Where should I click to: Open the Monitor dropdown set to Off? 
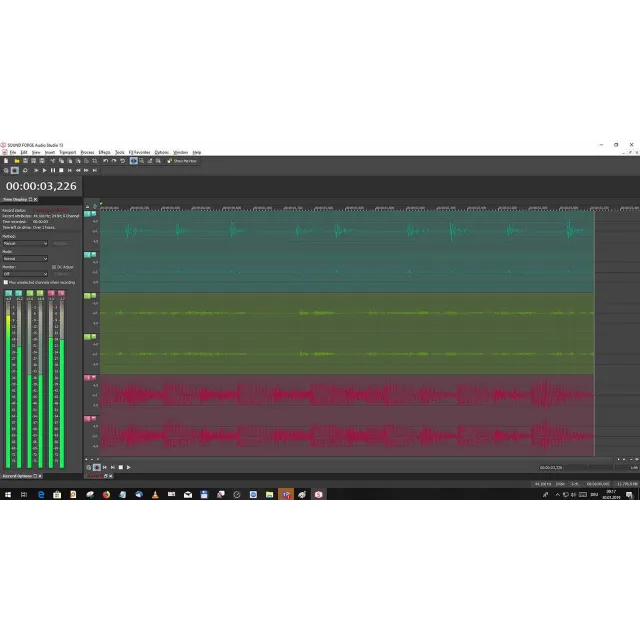25,273
